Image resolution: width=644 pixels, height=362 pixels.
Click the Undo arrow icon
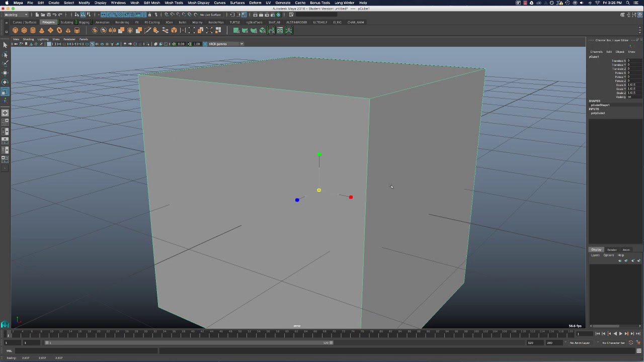click(54, 15)
